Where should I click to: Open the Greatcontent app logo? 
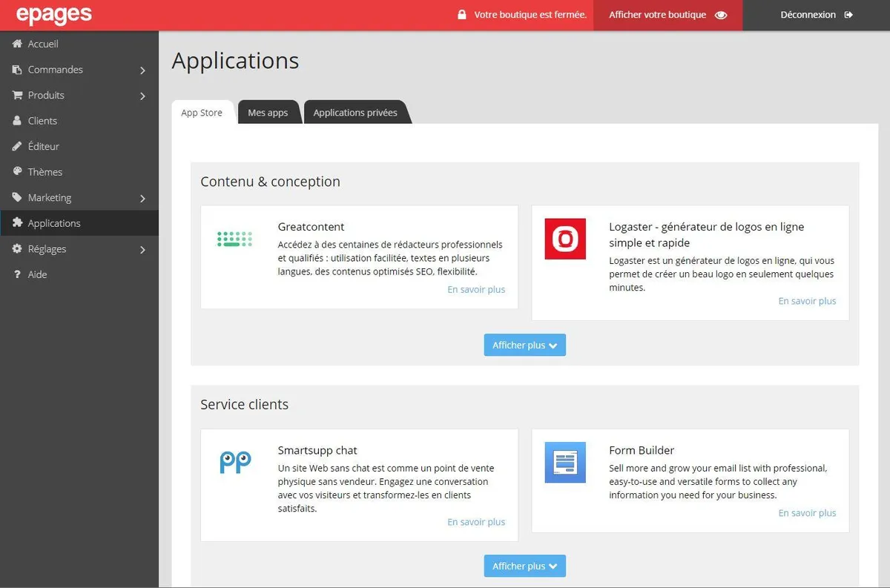[234, 239]
